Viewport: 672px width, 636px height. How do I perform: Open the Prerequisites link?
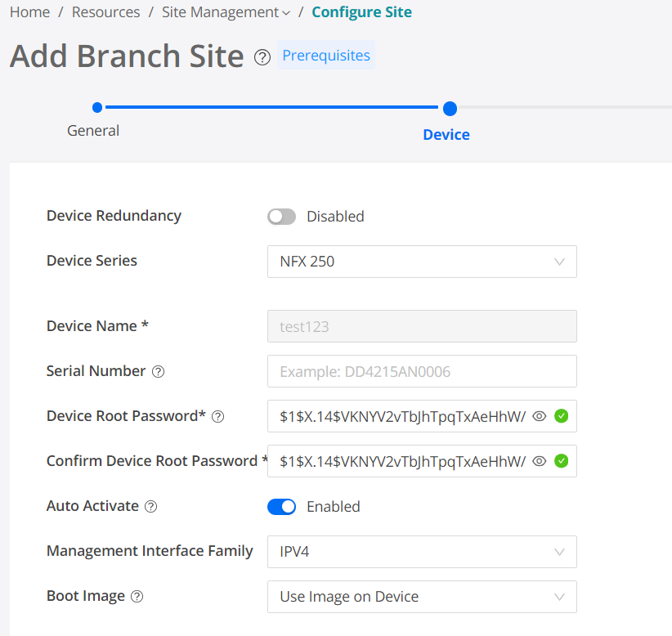[x=326, y=56]
